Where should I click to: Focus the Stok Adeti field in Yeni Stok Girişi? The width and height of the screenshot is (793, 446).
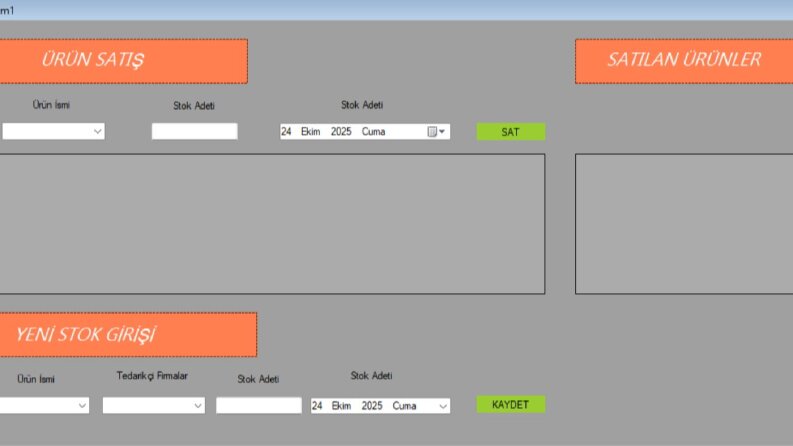pyautogui.click(x=259, y=406)
